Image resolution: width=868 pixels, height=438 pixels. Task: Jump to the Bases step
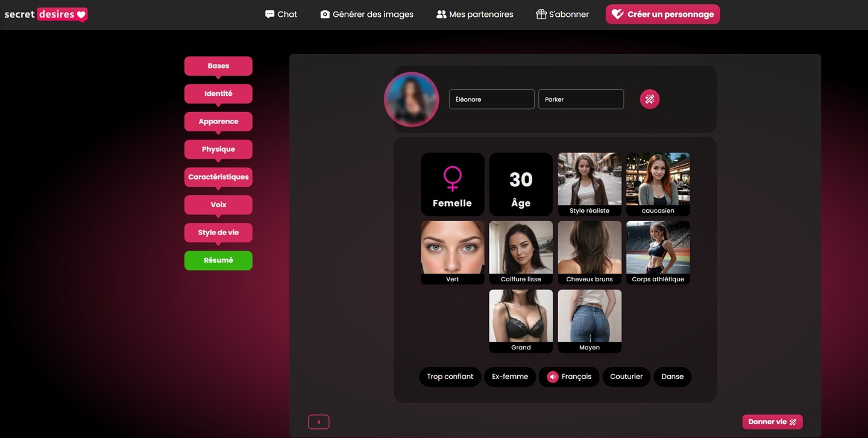coord(218,66)
